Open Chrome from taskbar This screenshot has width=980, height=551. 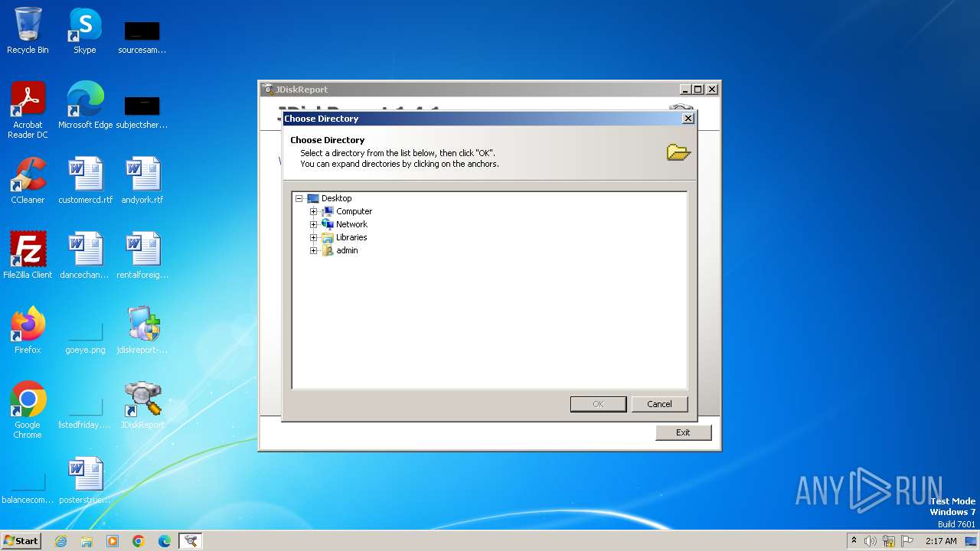click(139, 541)
